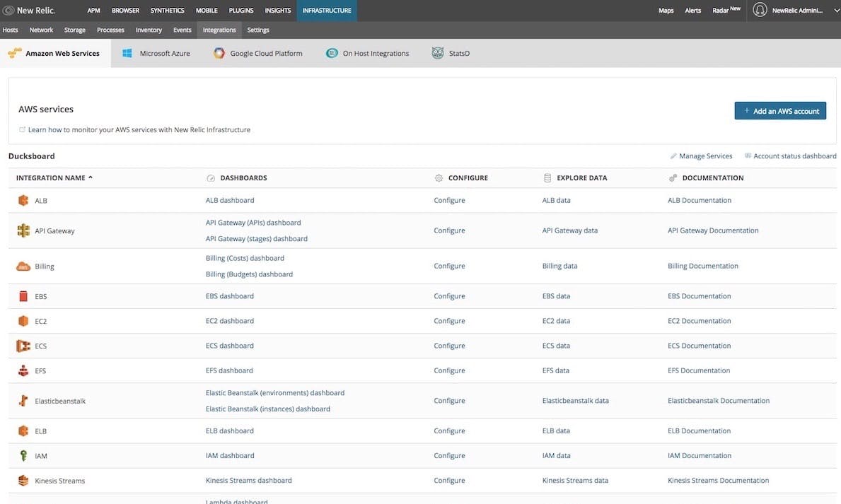
Task: Click the Documentation column icon
Action: [x=673, y=178]
